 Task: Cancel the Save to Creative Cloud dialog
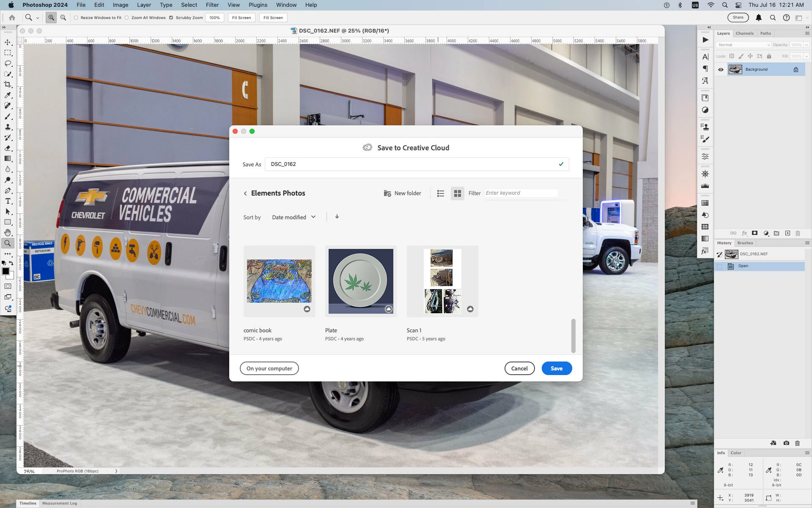(x=519, y=368)
